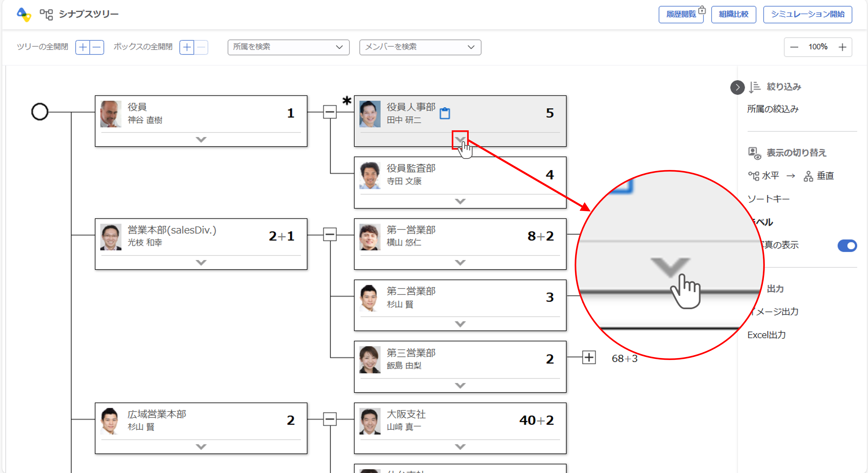Screen dimensions: 868x473
Task: Click the zoom in plus icon beside 100%
Action: point(842,47)
